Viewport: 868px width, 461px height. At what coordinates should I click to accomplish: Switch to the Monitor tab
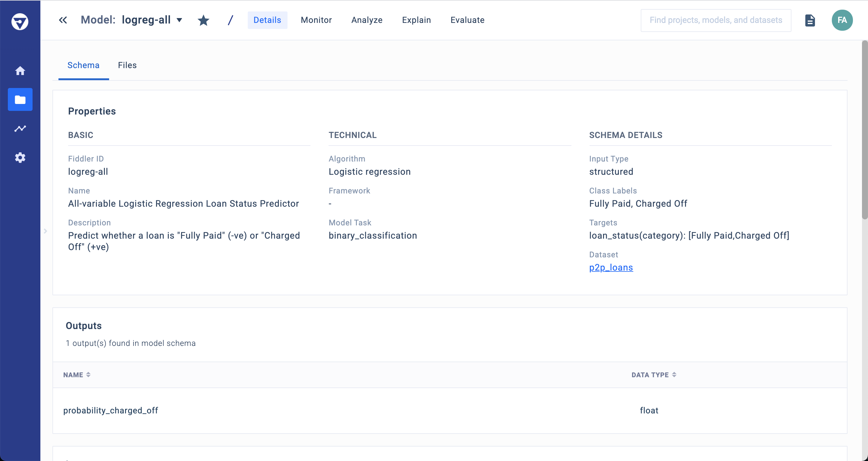click(316, 20)
